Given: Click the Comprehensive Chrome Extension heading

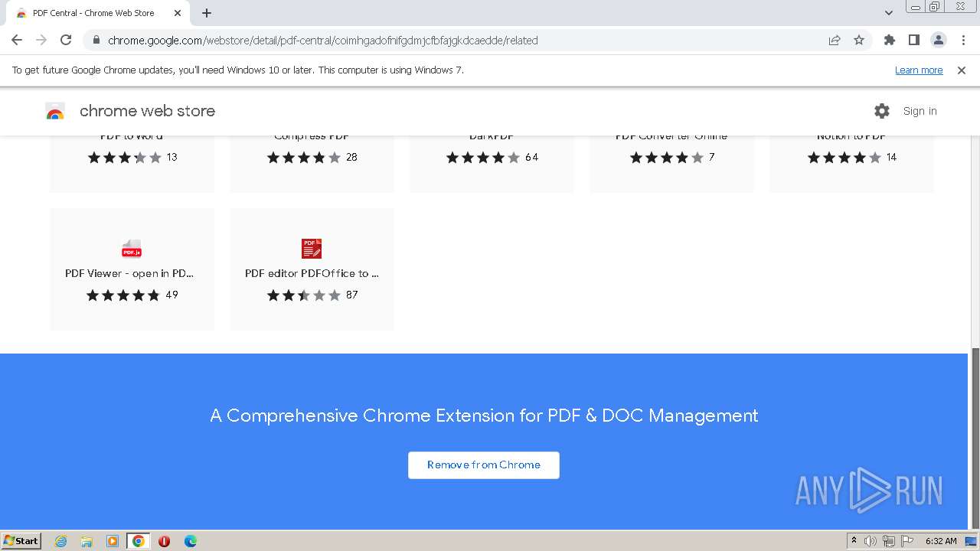Looking at the screenshot, I should tap(484, 416).
